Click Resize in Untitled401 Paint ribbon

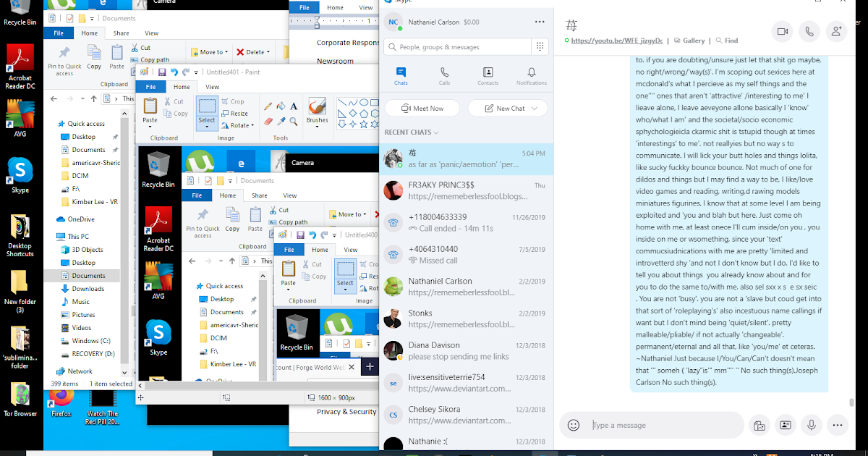pyautogui.click(x=234, y=114)
